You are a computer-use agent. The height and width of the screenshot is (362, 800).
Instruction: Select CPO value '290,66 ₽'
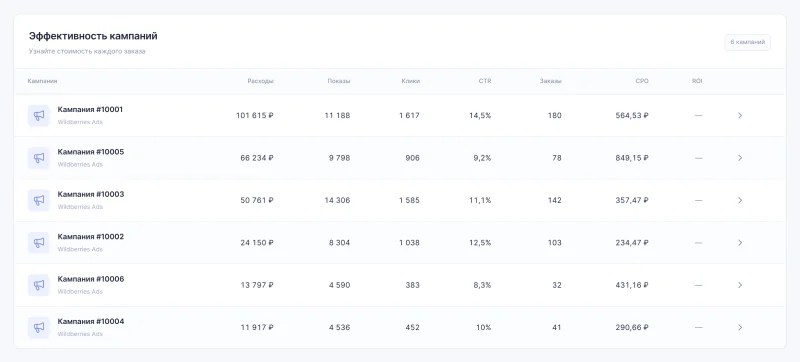tap(632, 327)
